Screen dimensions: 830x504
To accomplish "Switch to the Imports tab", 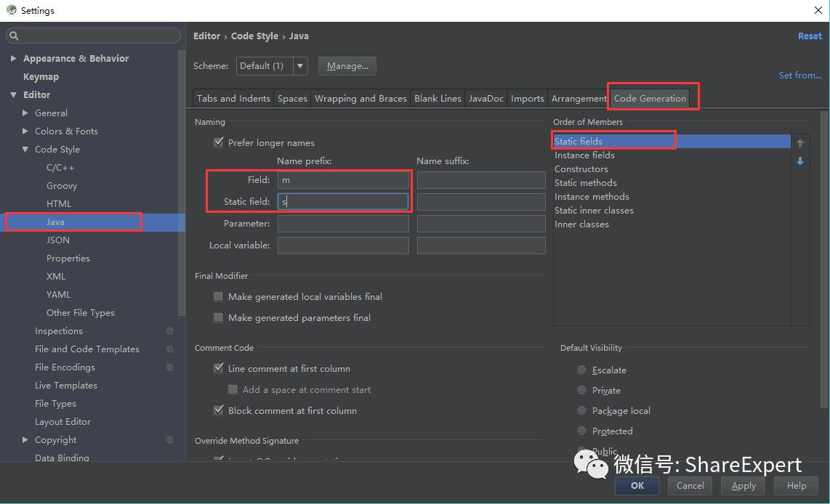I will pyautogui.click(x=527, y=98).
